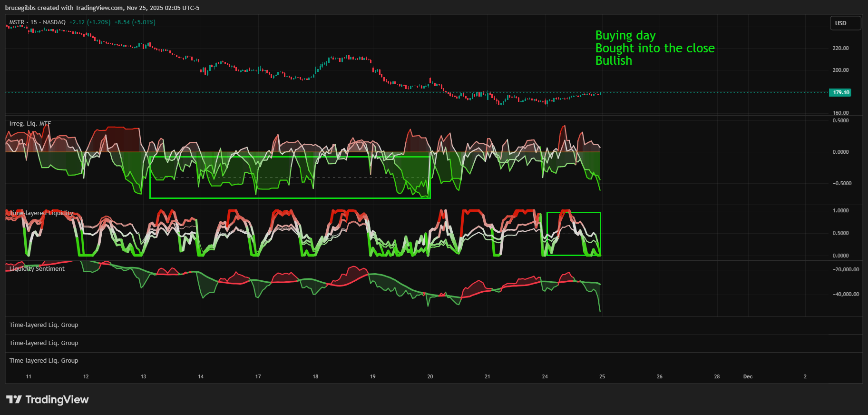Click the -40,000.00 sentiment scale label
The image size is (868, 415).
point(845,294)
